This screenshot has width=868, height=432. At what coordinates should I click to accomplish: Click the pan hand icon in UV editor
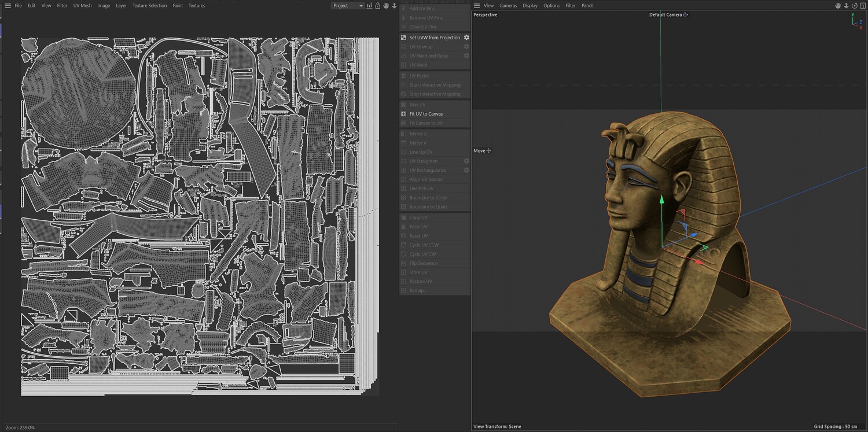386,6
